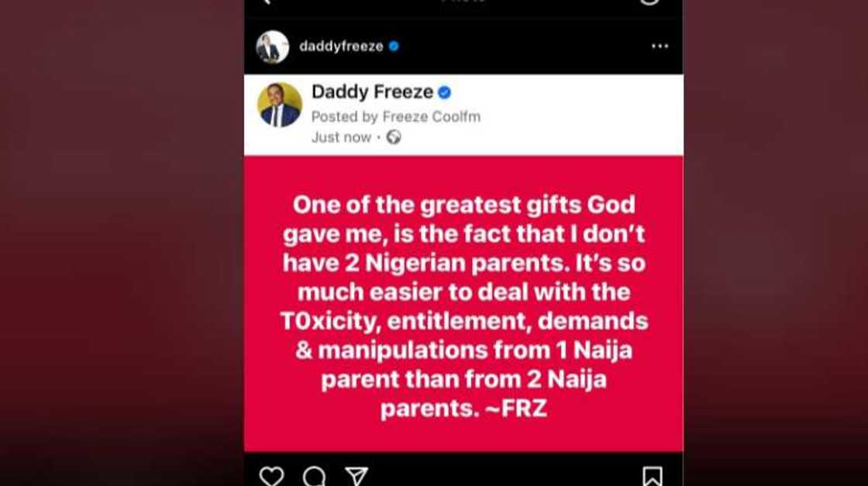
Task: Like the post with the heart icon
Action: click(271, 476)
